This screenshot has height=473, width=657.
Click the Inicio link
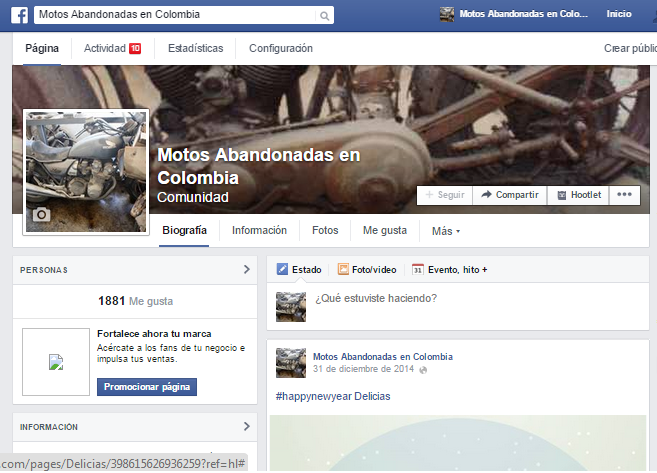(x=619, y=14)
